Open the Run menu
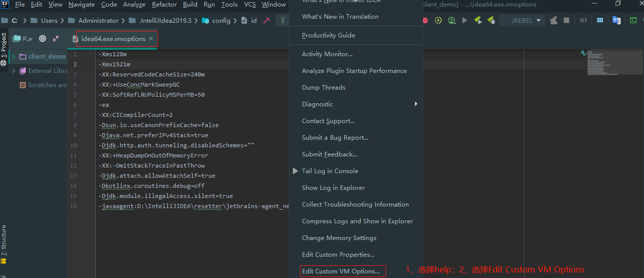644x278 pixels. [x=209, y=5]
